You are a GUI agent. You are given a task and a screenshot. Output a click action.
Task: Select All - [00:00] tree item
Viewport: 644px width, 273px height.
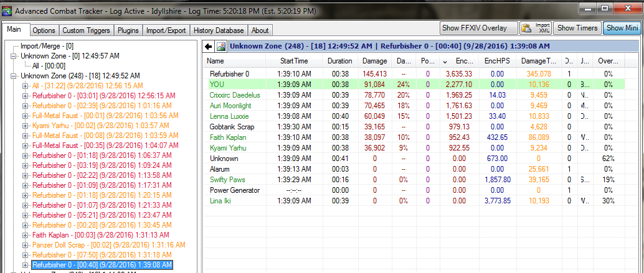click(49, 65)
